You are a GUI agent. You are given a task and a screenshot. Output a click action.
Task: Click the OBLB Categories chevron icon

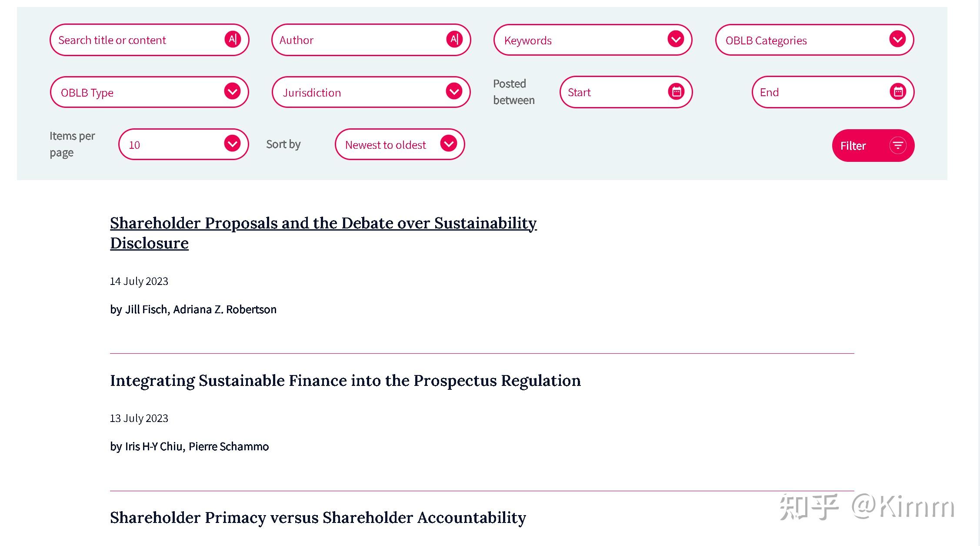click(897, 40)
